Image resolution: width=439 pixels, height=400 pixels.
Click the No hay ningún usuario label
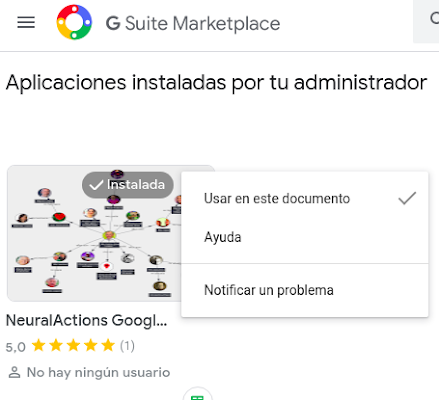click(x=99, y=372)
